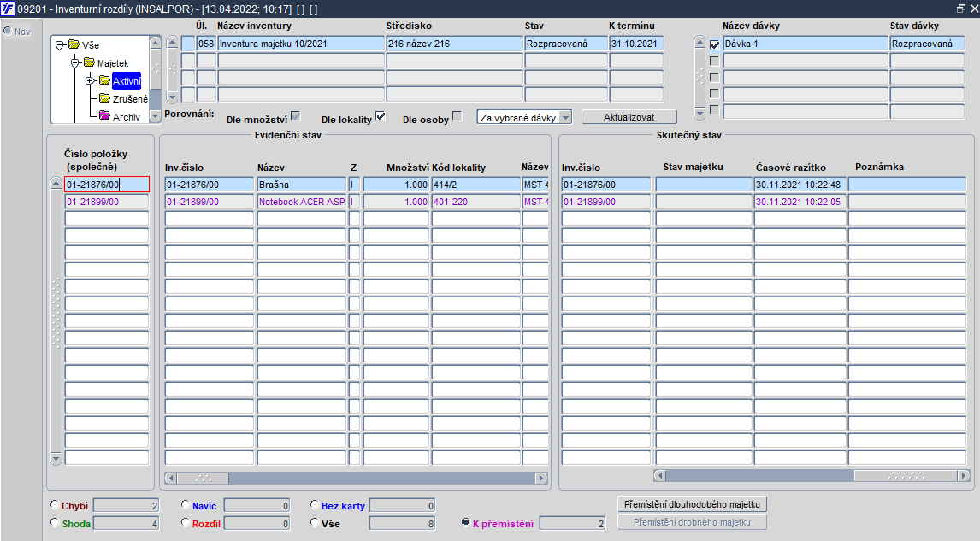Click the locality code 401-220 cell

coord(475,202)
